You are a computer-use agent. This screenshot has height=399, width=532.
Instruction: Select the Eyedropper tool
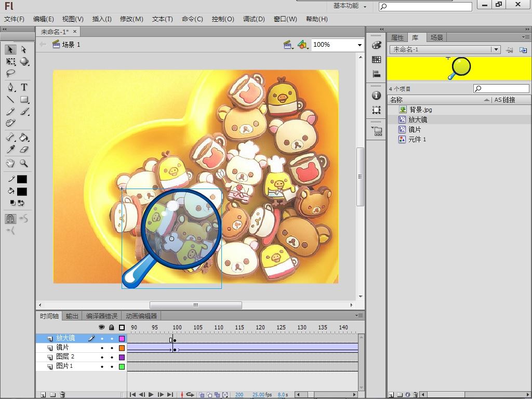pos(10,149)
